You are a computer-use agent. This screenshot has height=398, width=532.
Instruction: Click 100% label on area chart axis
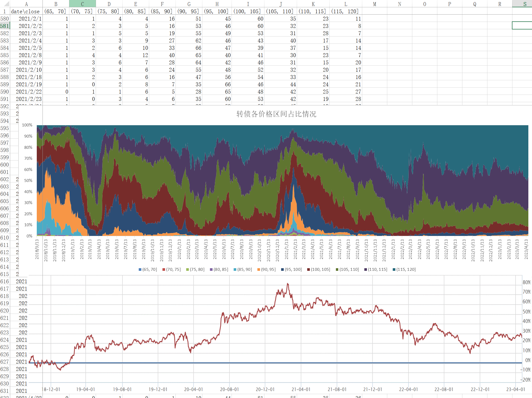(27, 125)
